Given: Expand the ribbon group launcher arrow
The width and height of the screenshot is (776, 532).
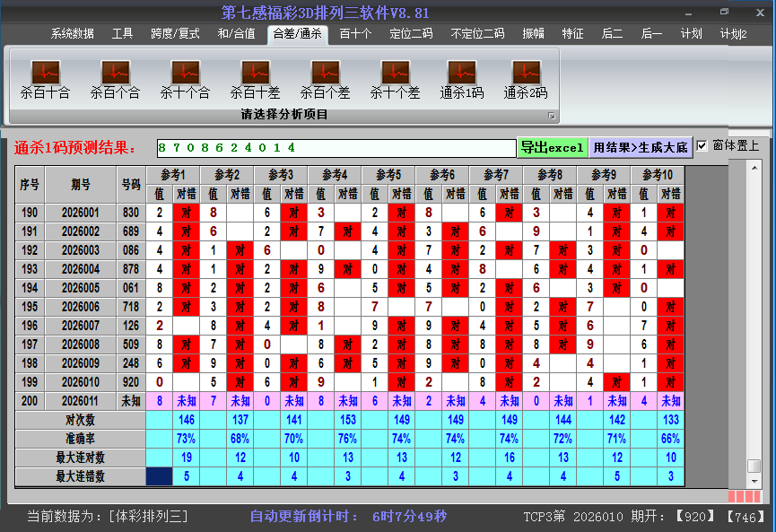Looking at the screenshot, I should [552, 116].
